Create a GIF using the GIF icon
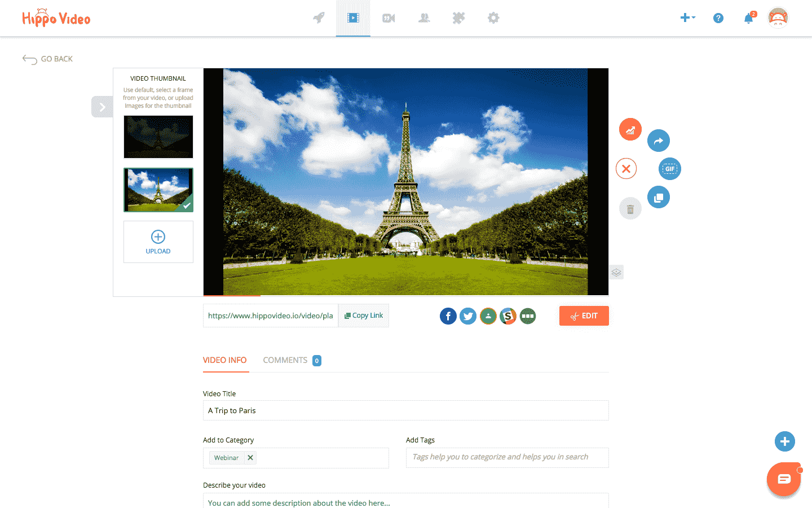Image resolution: width=812 pixels, height=508 pixels. (669, 168)
